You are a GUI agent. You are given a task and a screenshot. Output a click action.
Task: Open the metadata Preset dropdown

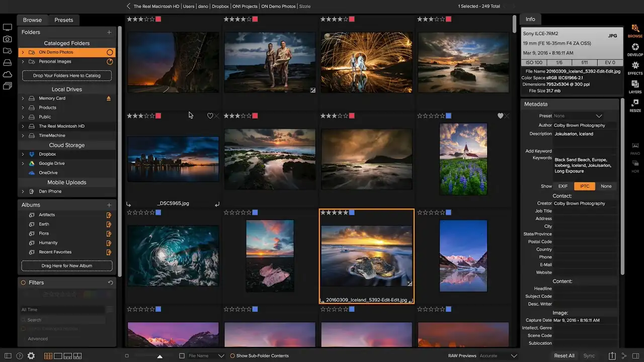point(599,116)
